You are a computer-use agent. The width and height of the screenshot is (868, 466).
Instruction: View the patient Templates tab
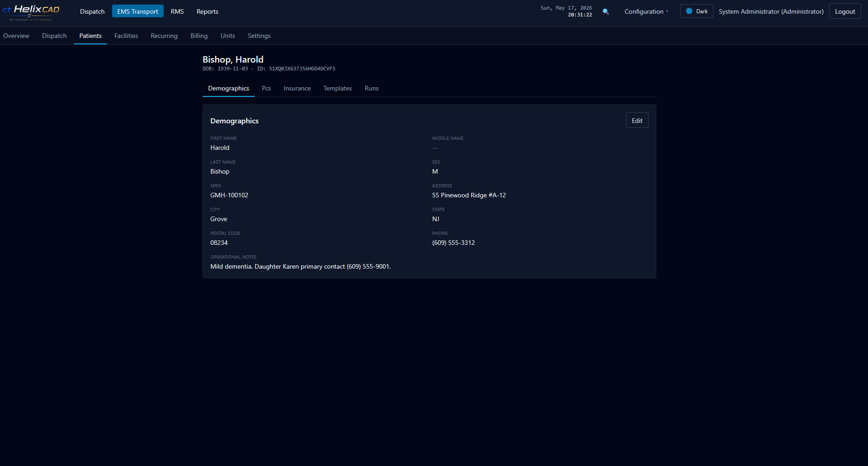338,88
